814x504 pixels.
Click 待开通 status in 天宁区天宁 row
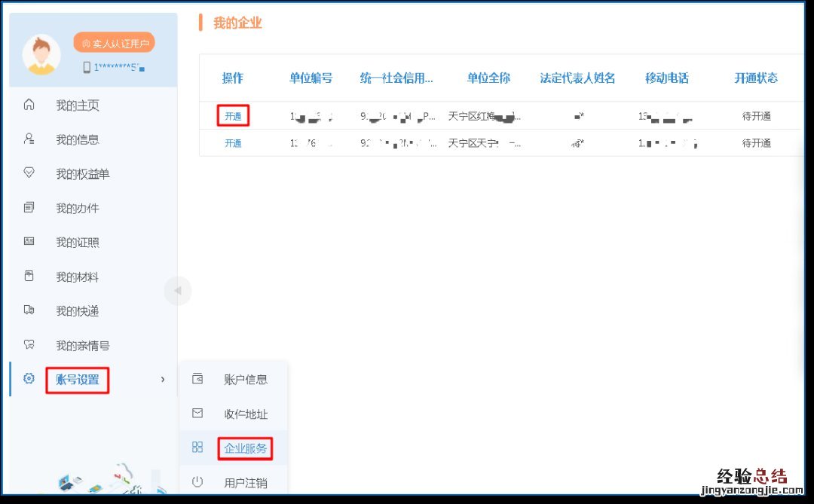(x=757, y=142)
